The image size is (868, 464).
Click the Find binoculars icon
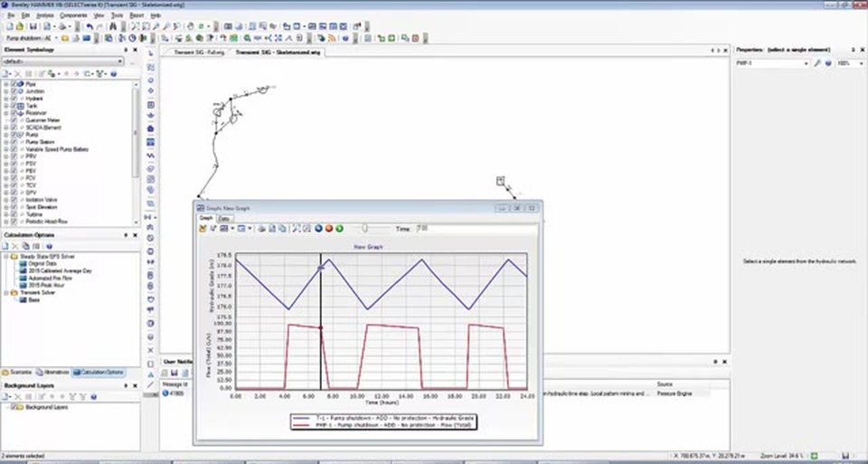(x=113, y=26)
